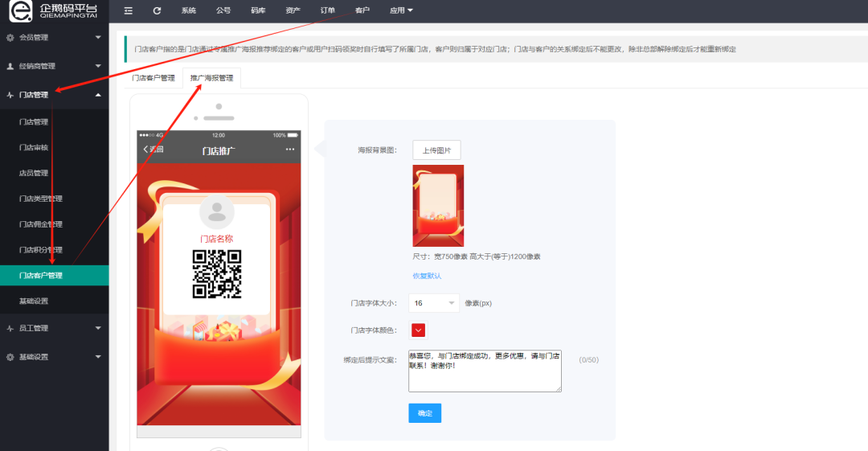Expand the 员工管理 menu arrow

(98, 328)
